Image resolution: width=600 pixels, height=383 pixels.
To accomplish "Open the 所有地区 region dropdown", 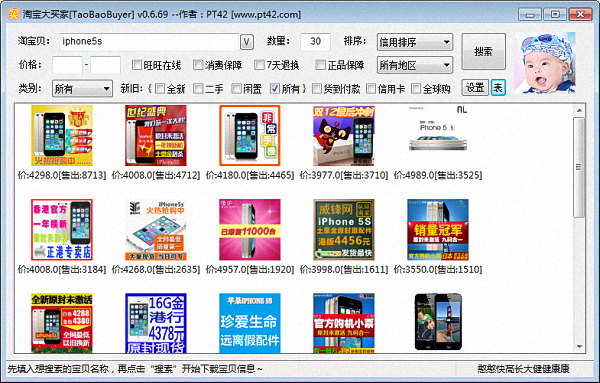I will pyautogui.click(x=415, y=65).
